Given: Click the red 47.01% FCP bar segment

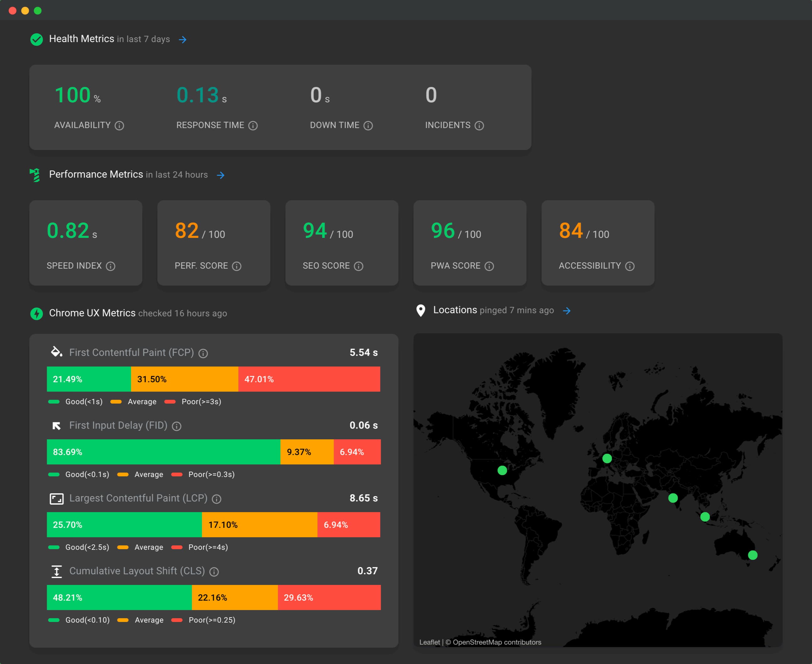Looking at the screenshot, I should point(309,379).
